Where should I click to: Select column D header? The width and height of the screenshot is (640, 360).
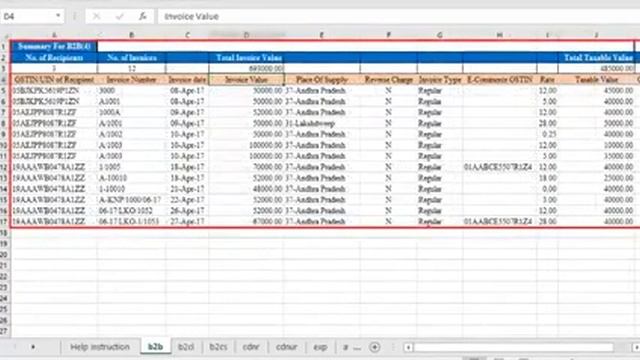pos(247,36)
